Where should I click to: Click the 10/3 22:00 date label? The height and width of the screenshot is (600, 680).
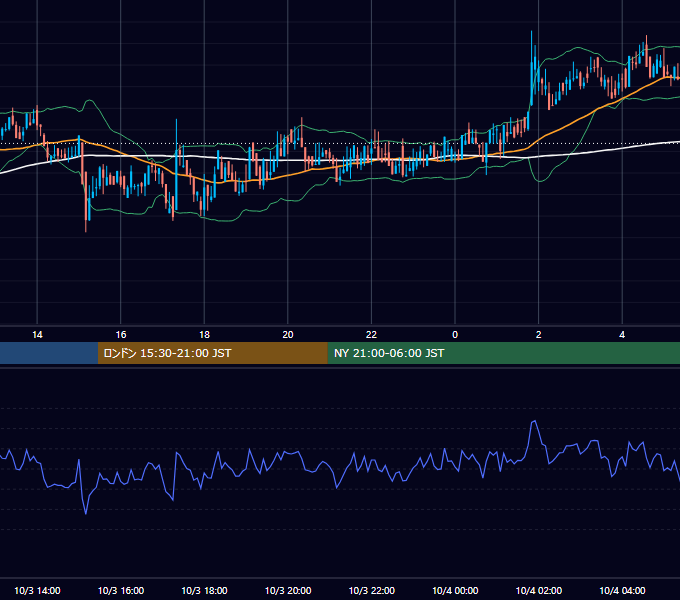(372, 590)
